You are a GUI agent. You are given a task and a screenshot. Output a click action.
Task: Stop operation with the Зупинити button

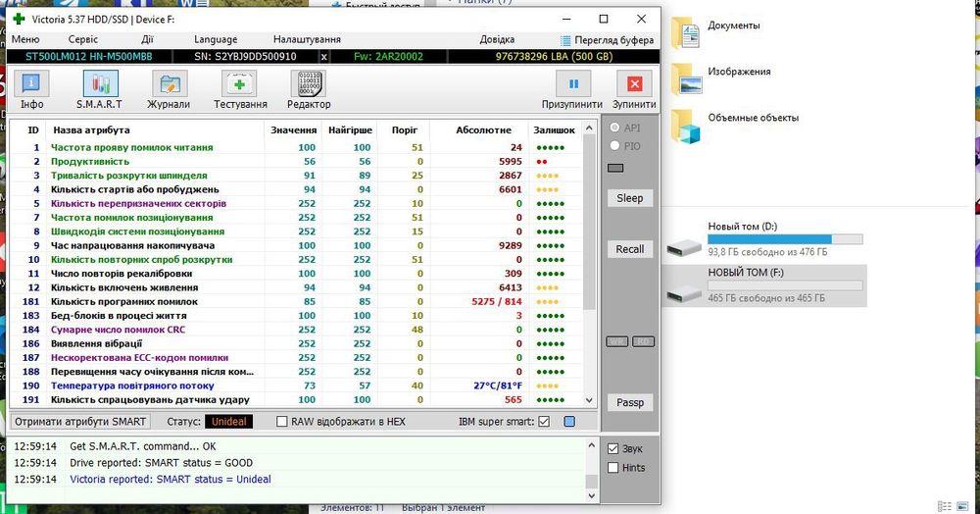(x=634, y=83)
